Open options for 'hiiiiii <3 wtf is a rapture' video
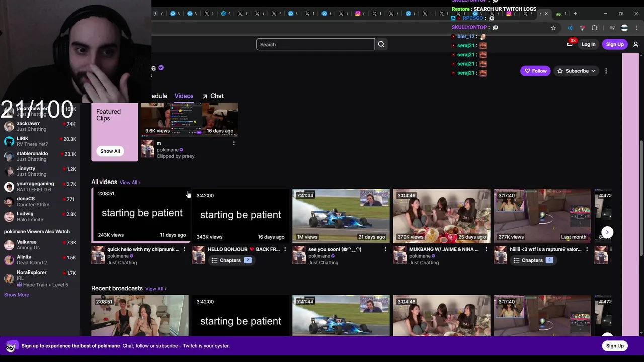 click(587, 249)
